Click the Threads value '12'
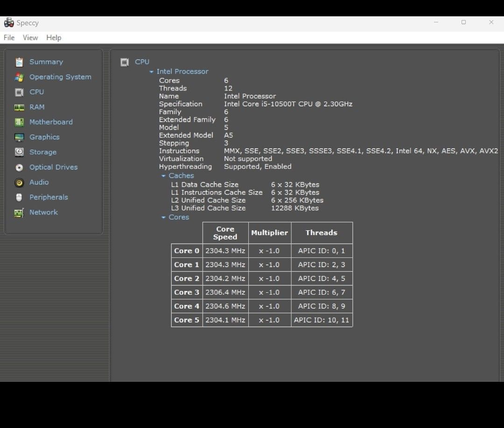504x428 pixels. [x=228, y=88]
